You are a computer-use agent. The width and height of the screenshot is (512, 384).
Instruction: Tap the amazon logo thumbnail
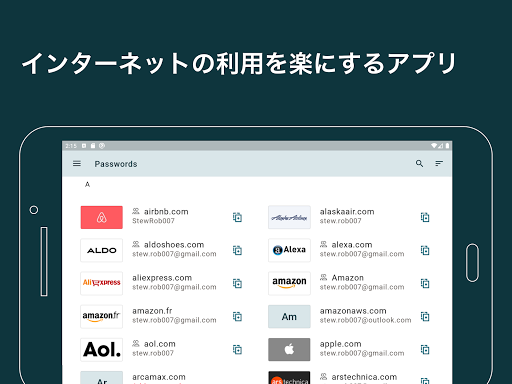[x=289, y=283]
